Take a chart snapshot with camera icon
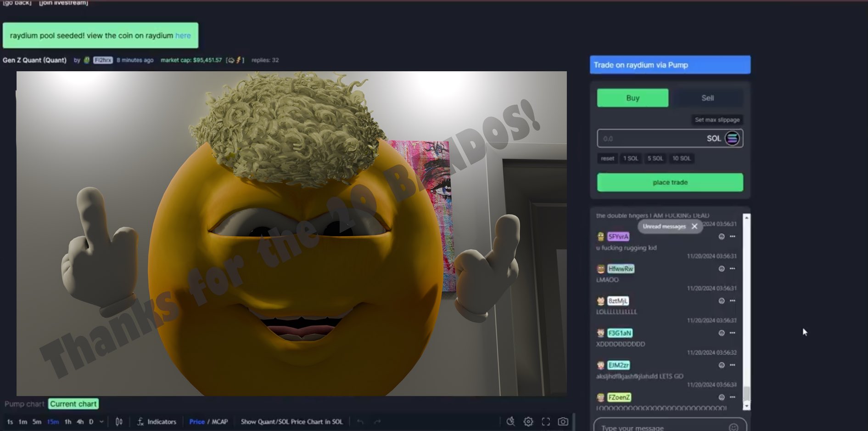The image size is (868, 431). point(563,422)
